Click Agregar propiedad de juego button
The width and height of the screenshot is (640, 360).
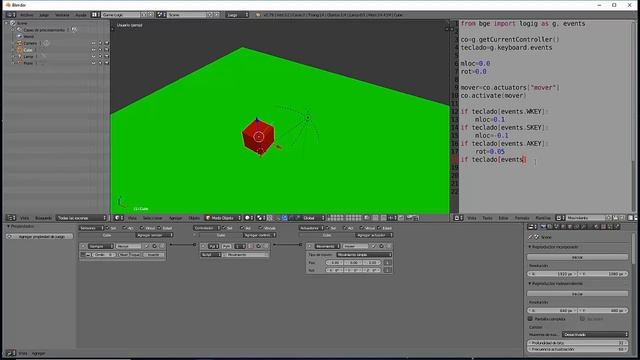tap(40, 236)
